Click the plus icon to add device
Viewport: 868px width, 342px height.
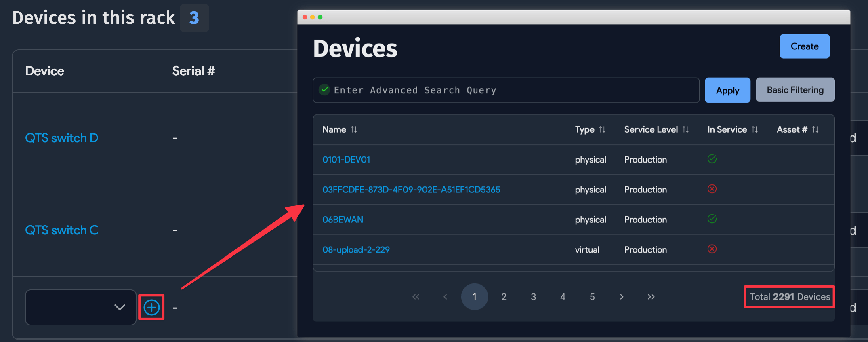151,308
